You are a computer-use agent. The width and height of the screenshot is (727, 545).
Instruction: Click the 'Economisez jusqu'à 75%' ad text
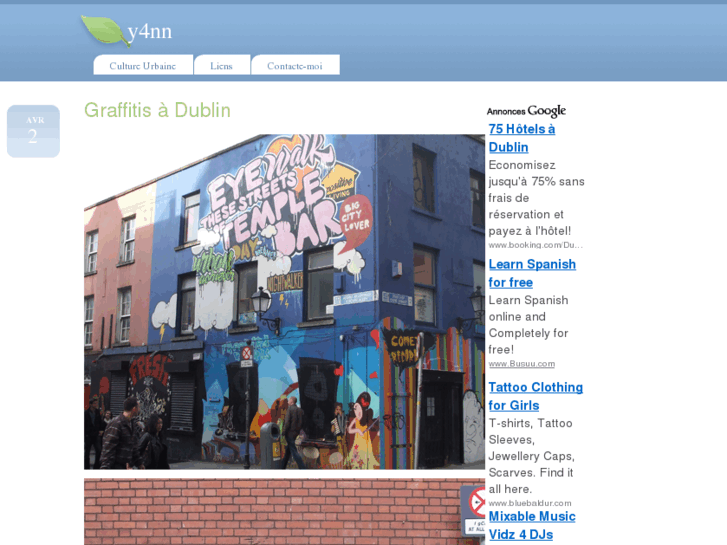tap(536, 198)
